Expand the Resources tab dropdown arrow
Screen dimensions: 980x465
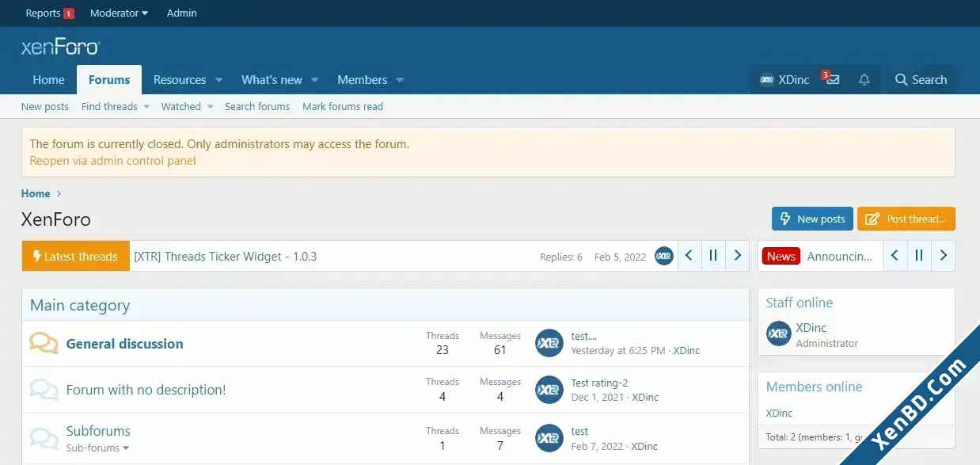219,80
